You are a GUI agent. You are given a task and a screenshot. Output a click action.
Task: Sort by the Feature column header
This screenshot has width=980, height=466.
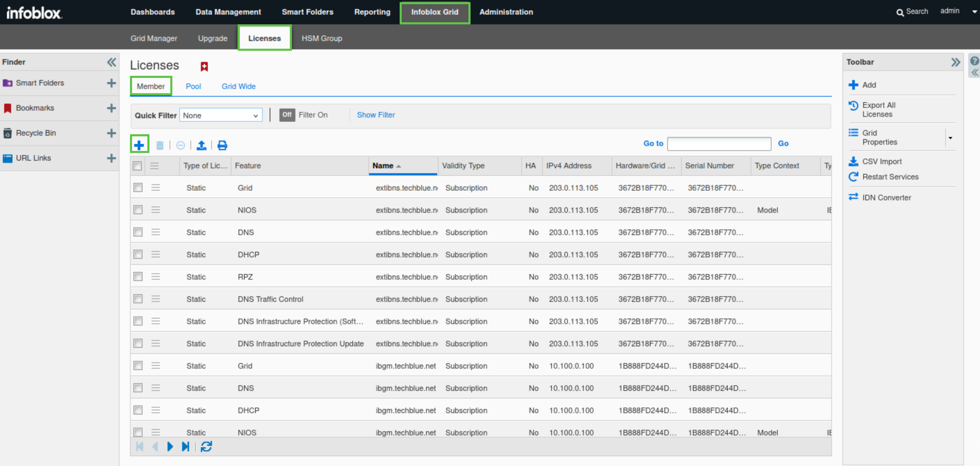tap(300, 166)
